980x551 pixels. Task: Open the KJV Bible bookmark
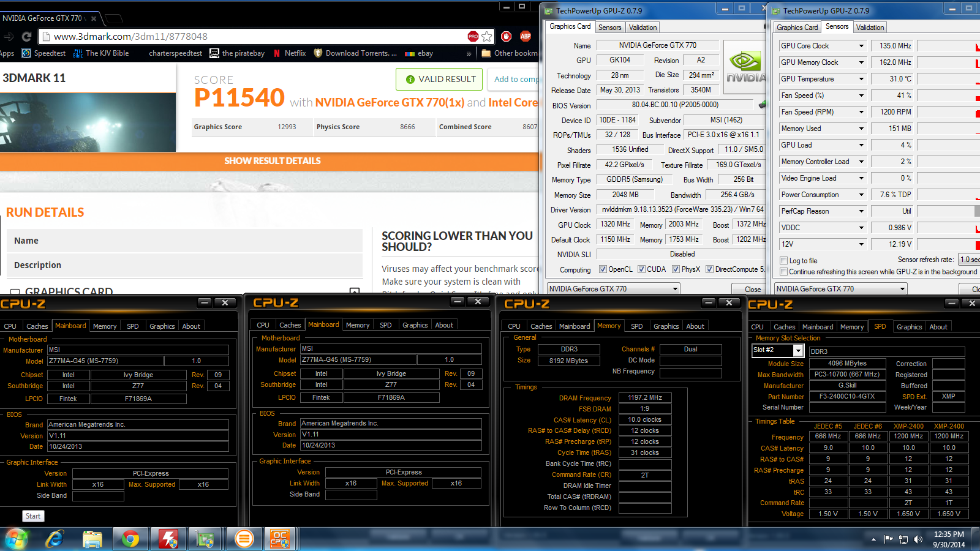click(101, 53)
